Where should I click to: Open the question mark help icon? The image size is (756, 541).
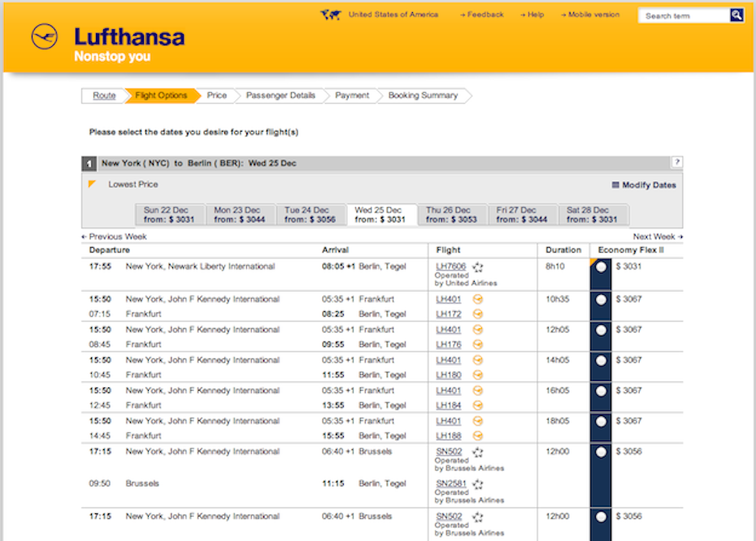tap(677, 162)
